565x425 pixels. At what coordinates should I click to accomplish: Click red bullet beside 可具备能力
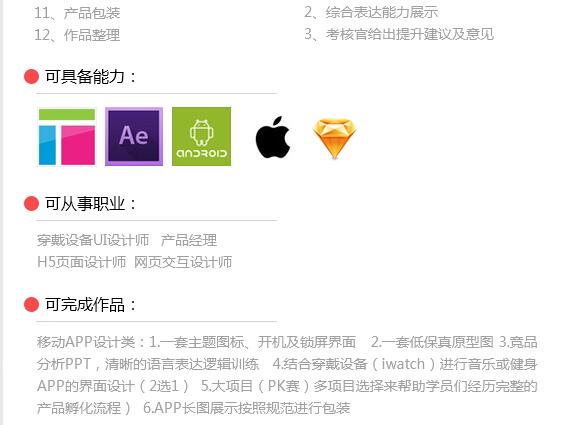coord(31,76)
